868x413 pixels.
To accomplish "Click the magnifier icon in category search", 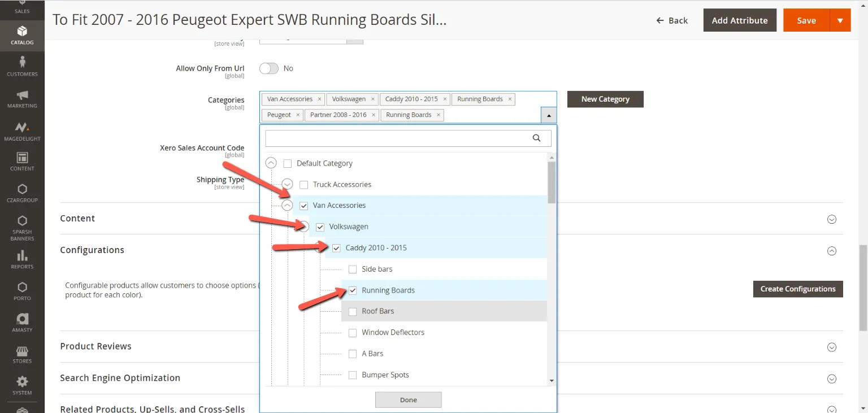I will tap(536, 138).
